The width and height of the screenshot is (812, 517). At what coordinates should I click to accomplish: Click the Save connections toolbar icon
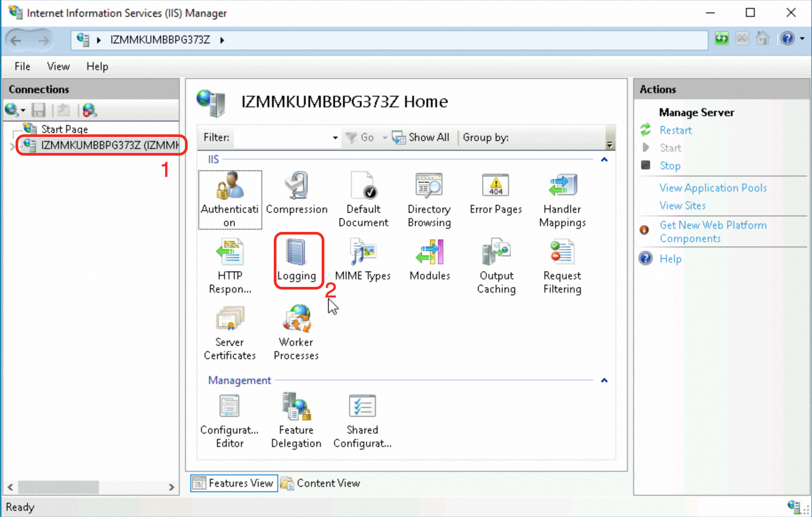[x=39, y=110]
